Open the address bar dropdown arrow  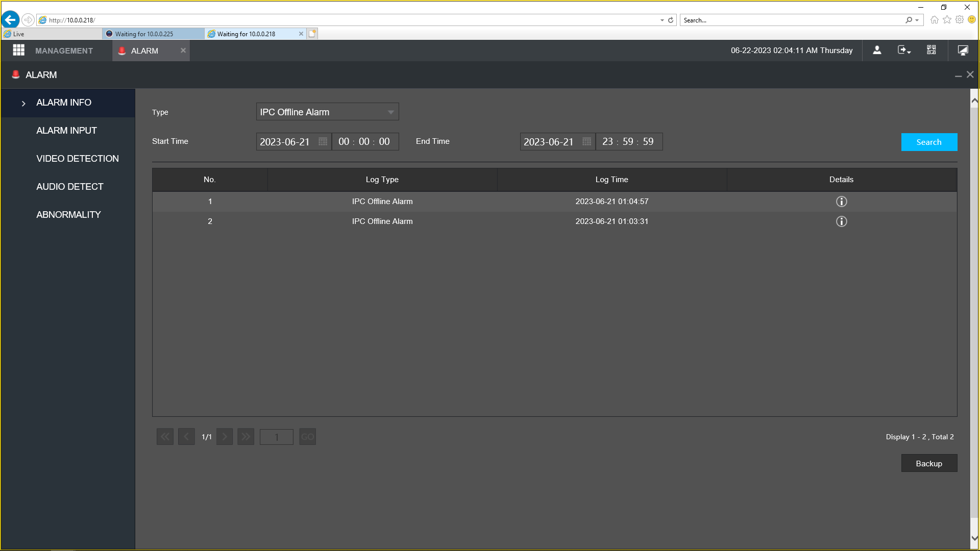(662, 20)
